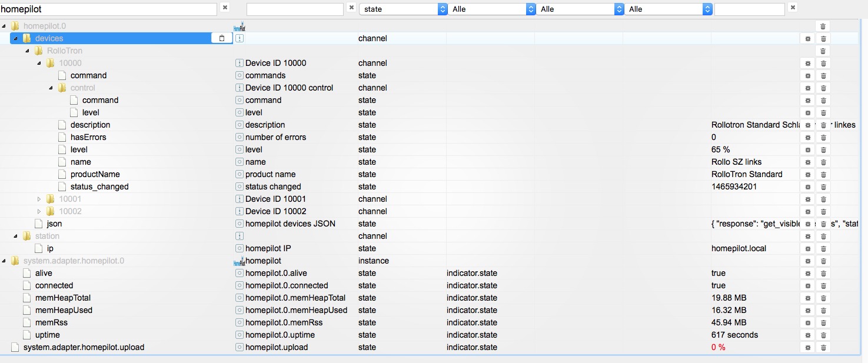Edit the Rollo SZ links name state via gear
Viewport: 868px width, 363px height.
(808, 162)
